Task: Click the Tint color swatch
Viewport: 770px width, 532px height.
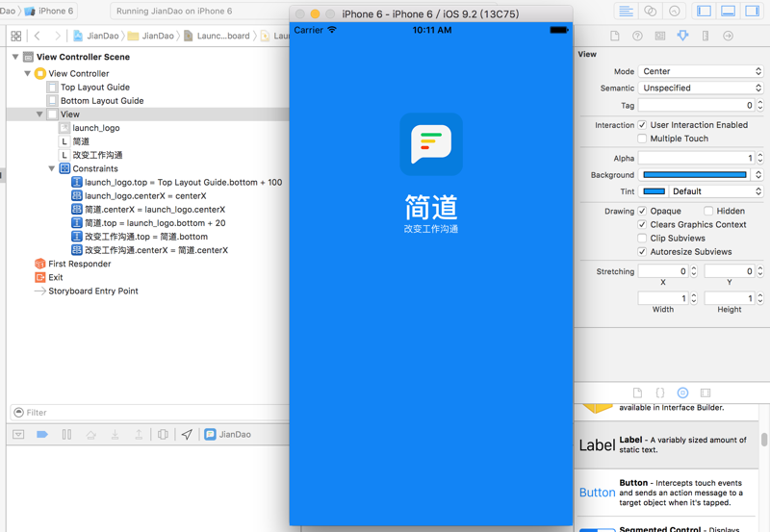Action: 654,191
